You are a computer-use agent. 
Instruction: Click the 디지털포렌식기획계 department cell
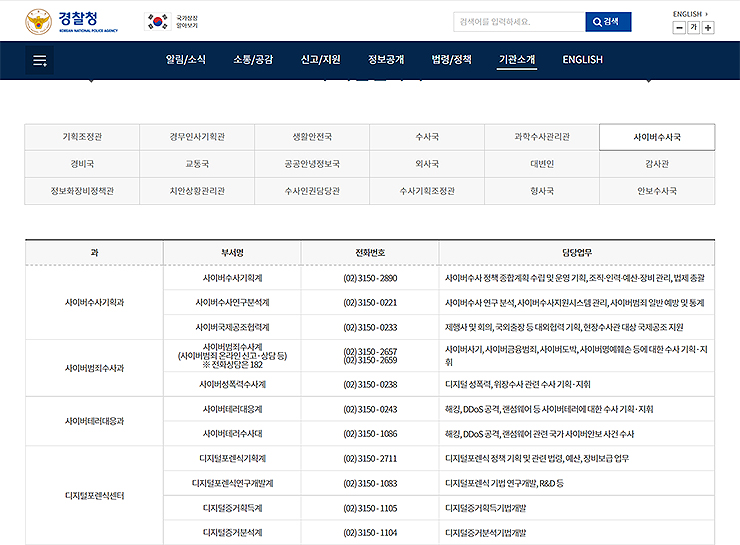pyautogui.click(x=232, y=459)
